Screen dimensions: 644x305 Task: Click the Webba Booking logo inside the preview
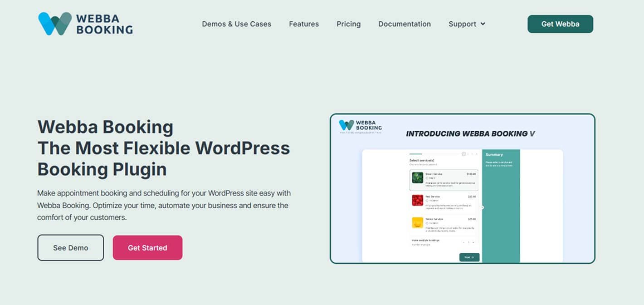pos(361,125)
